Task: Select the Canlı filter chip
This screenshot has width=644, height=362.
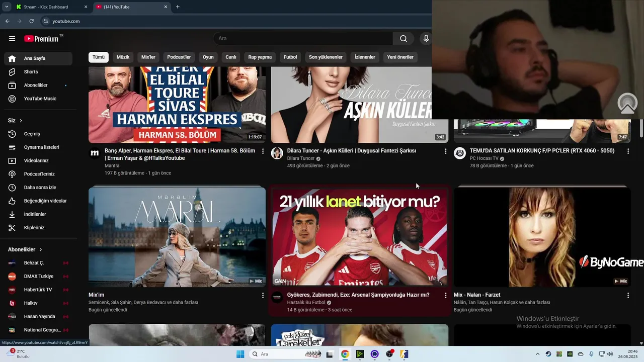Action: tap(231, 57)
